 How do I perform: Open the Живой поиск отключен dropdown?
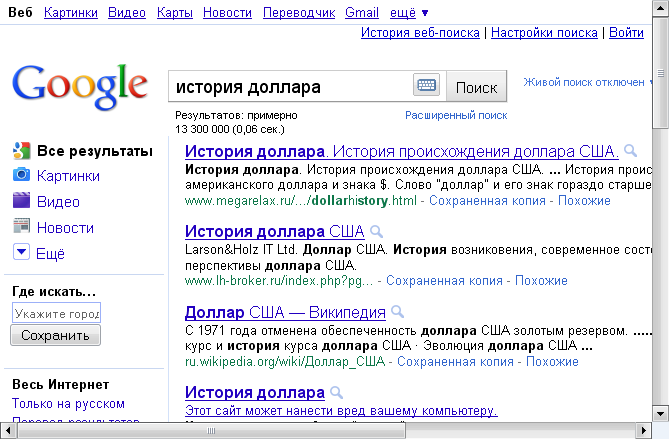(588, 82)
